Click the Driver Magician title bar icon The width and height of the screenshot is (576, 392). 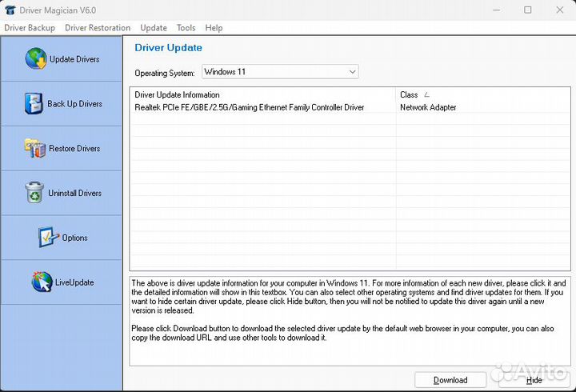coord(10,10)
